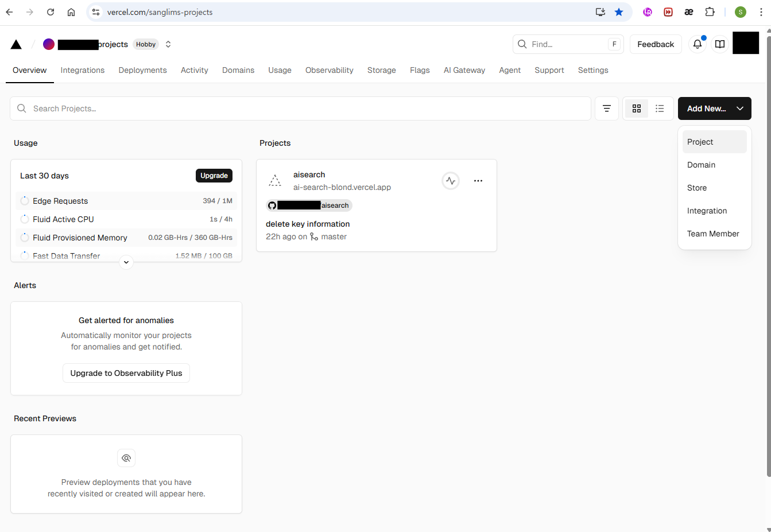The height and width of the screenshot is (532, 771).
Task: Click the ae extension icon
Action: (x=689, y=12)
